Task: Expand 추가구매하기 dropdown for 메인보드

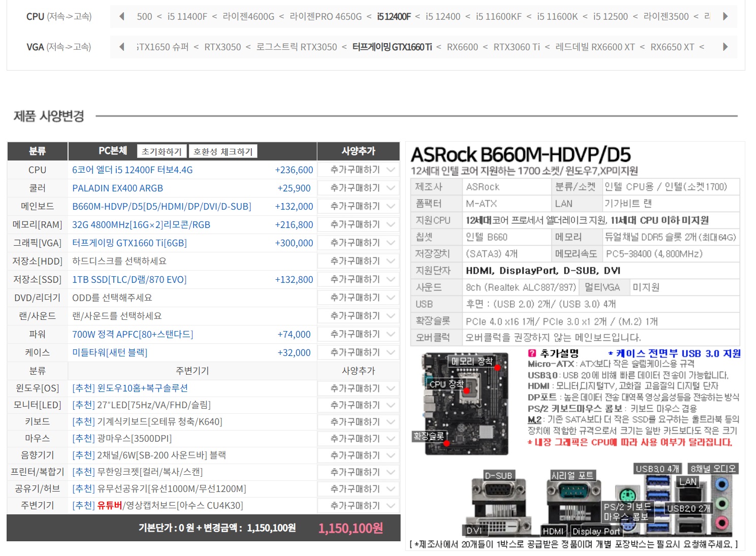Action: coord(358,207)
